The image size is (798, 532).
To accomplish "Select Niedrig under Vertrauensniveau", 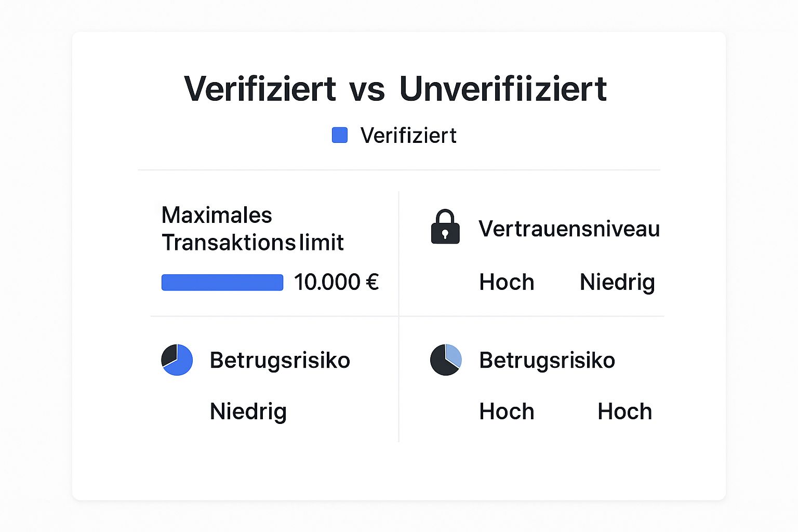I will [x=617, y=283].
